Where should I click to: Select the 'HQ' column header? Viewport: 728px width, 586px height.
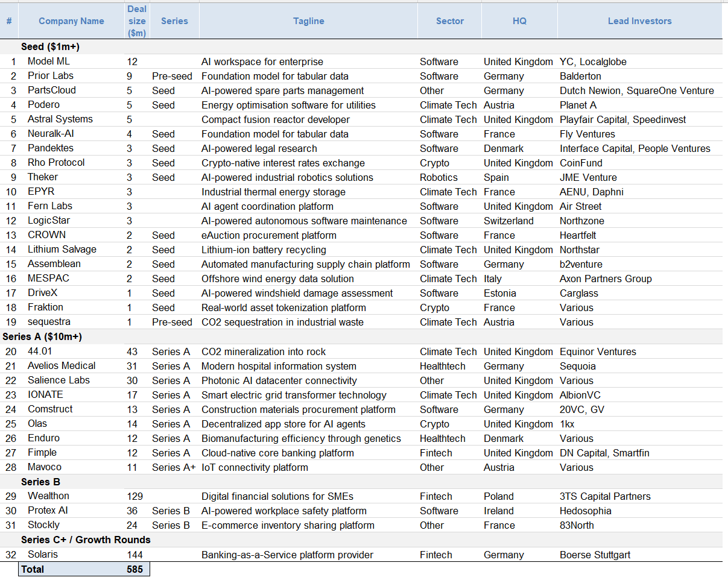click(x=519, y=21)
